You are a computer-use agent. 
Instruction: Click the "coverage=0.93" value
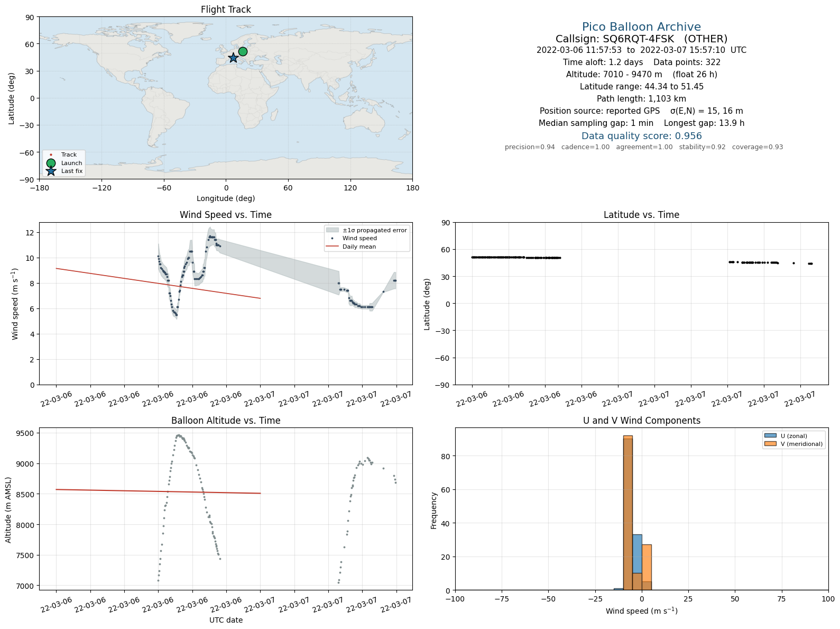tap(758, 147)
